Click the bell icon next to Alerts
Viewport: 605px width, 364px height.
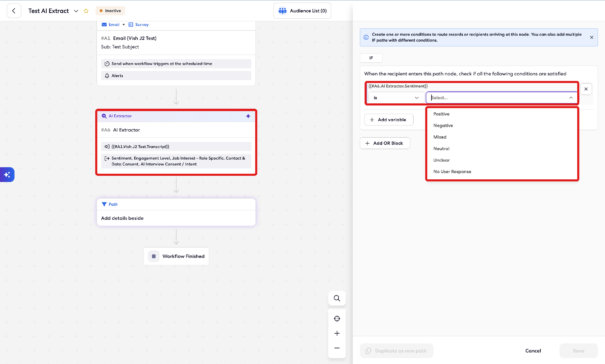tap(107, 76)
